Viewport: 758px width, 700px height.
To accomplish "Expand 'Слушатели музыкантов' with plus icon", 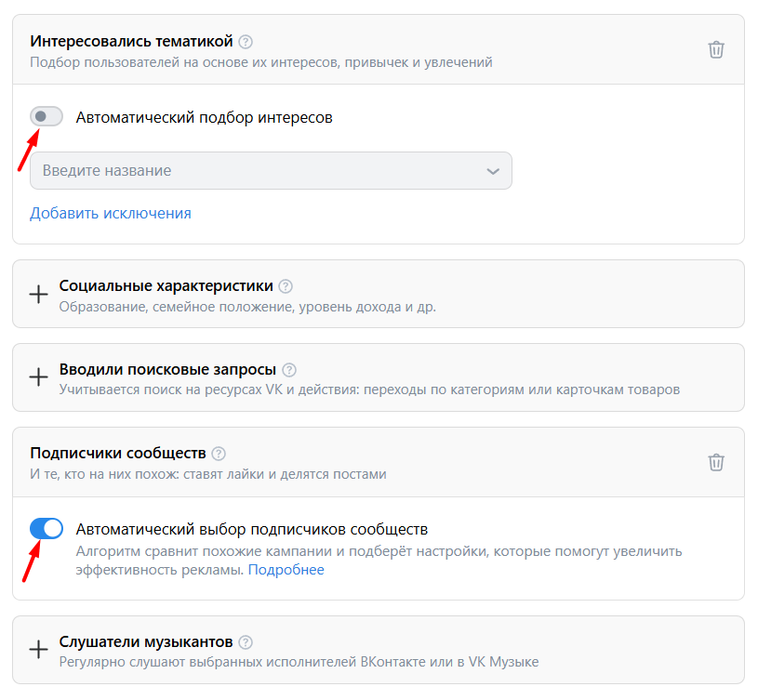I will point(38,650).
